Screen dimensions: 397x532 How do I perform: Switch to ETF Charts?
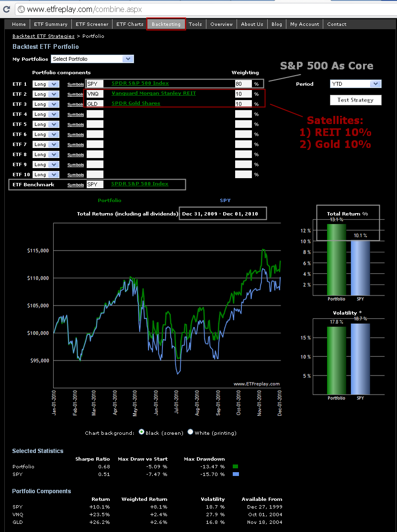tap(130, 24)
